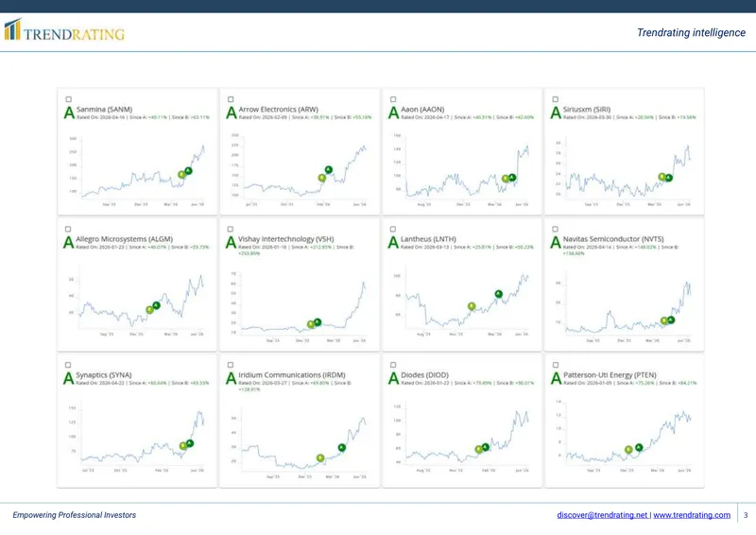Click the Iridium Communications (IRDM) title

click(x=292, y=375)
